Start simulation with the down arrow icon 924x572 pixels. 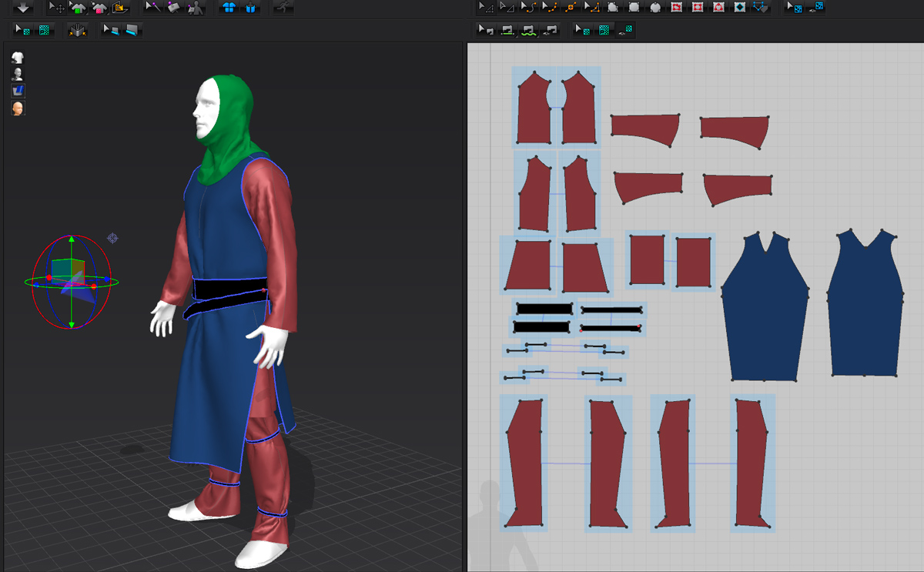pos(23,8)
